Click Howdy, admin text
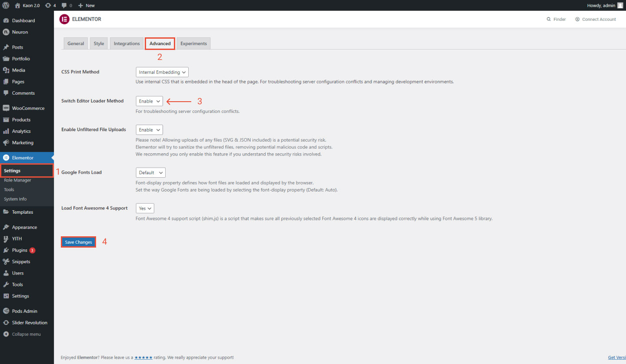This screenshot has width=626, height=364. pyautogui.click(x=601, y=5)
